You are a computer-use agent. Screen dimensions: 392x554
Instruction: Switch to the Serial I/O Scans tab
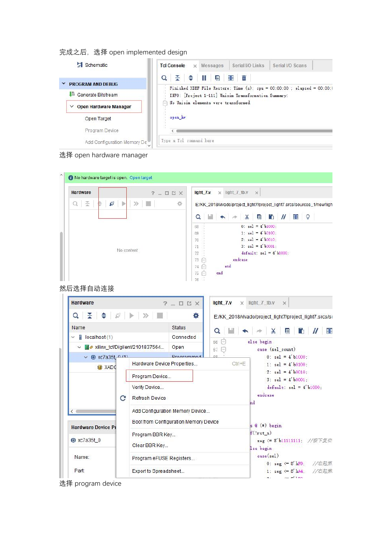pyautogui.click(x=290, y=65)
